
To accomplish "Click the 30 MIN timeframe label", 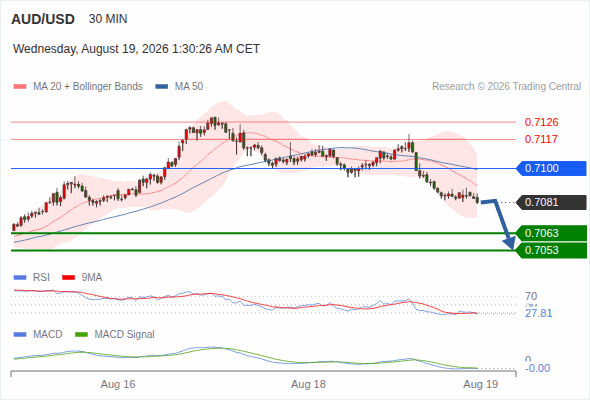I will point(108,19).
